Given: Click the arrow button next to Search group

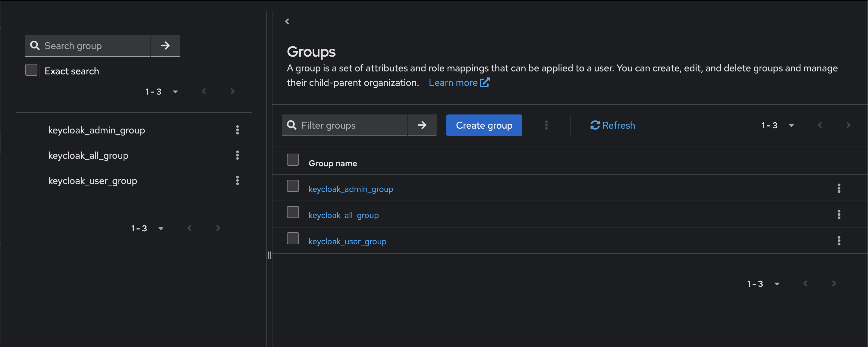Looking at the screenshot, I should [165, 45].
